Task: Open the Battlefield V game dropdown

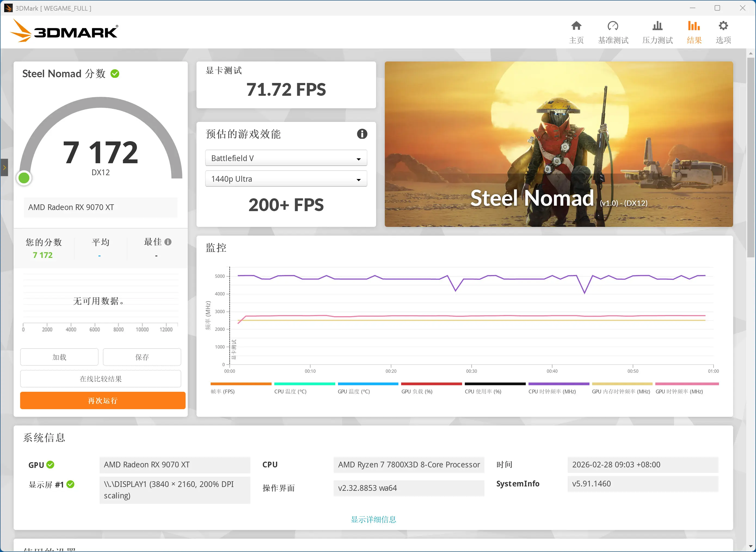Action: coord(286,158)
